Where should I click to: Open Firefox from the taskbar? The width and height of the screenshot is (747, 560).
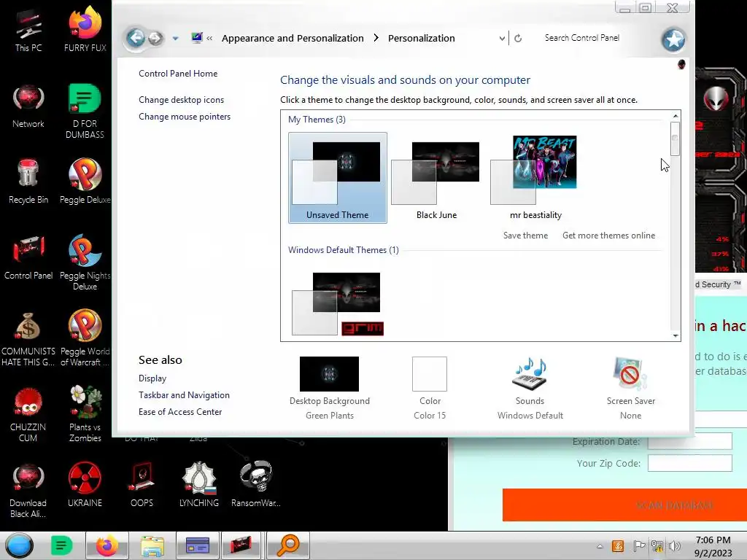[x=107, y=545]
